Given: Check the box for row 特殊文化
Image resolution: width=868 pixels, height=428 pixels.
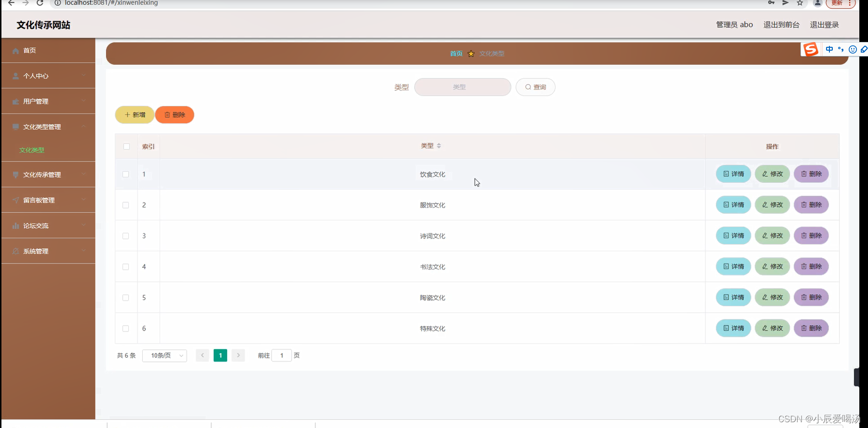Looking at the screenshot, I should pos(126,329).
